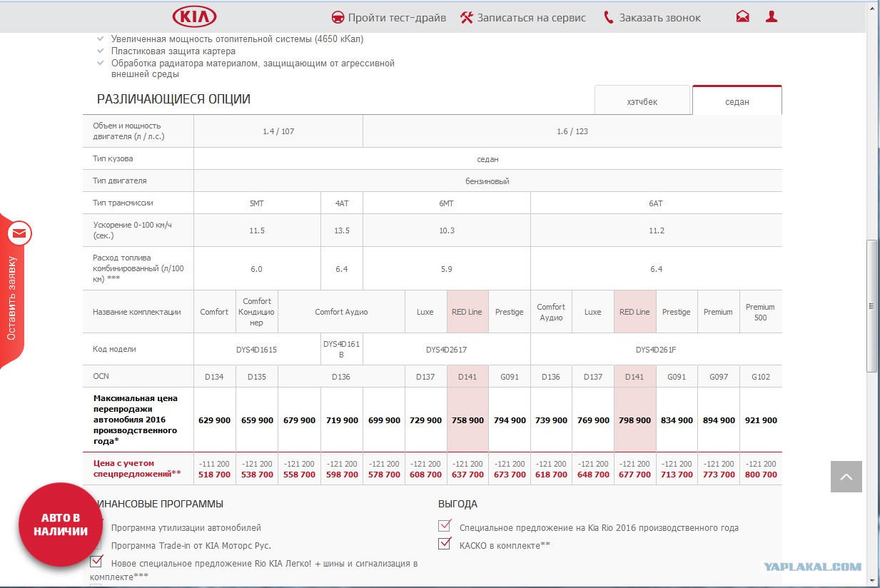Image resolution: width=880 pixels, height=588 pixels.
Task: Toggle the КАСКО в комплекте checkbox
Action: coord(445,544)
